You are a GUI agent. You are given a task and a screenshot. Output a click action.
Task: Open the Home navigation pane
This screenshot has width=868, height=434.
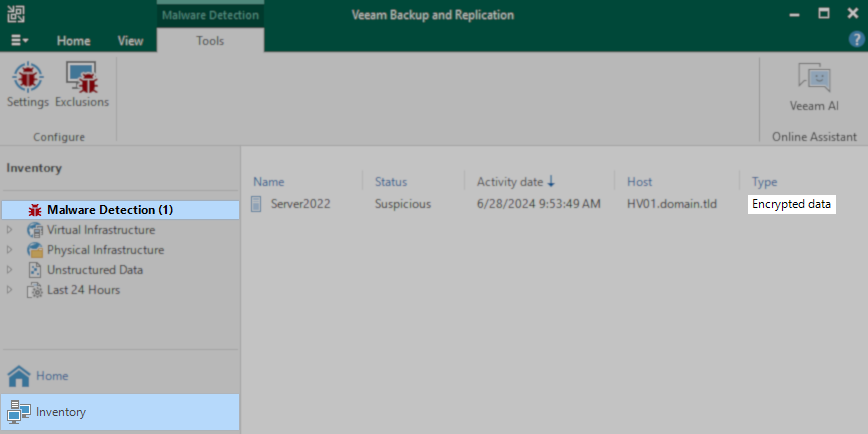tap(120, 376)
